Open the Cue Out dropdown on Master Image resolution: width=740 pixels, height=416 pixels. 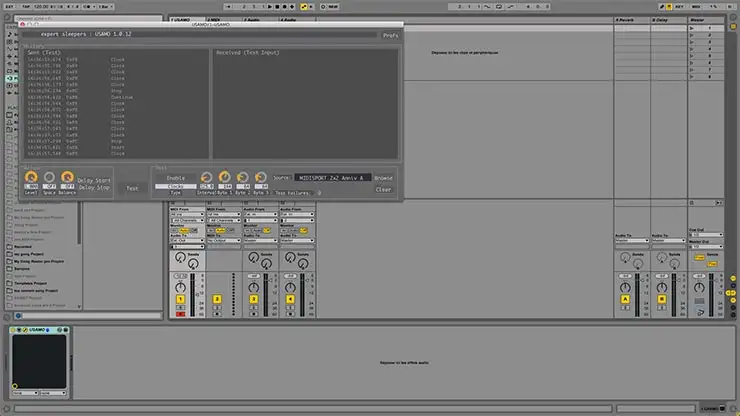coord(706,235)
